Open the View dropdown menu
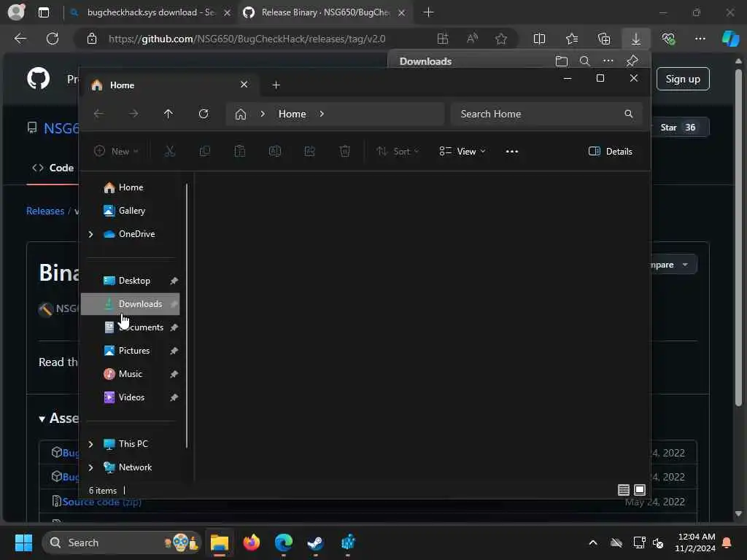 click(x=462, y=152)
